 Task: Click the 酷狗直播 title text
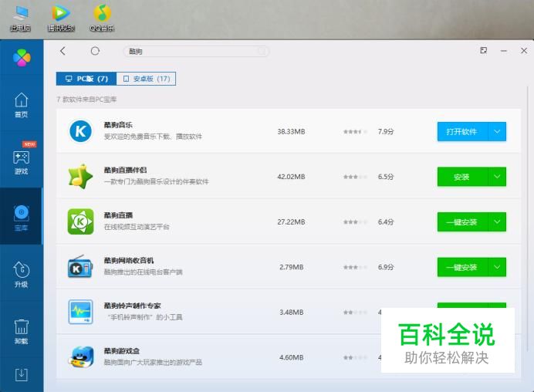(118, 215)
